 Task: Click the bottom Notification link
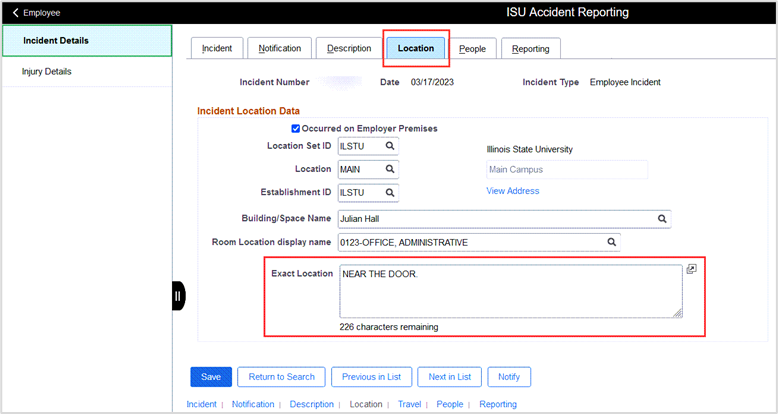253,404
